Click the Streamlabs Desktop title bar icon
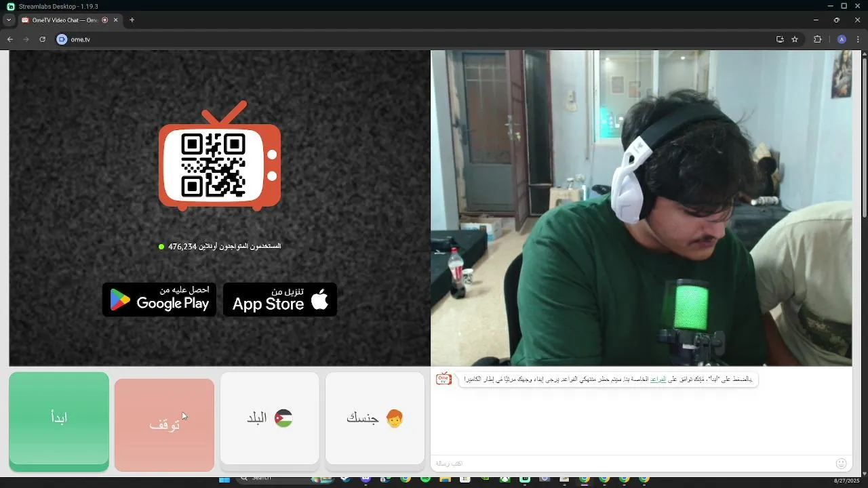The width and height of the screenshot is (868, 488). [x=11, y=6]
